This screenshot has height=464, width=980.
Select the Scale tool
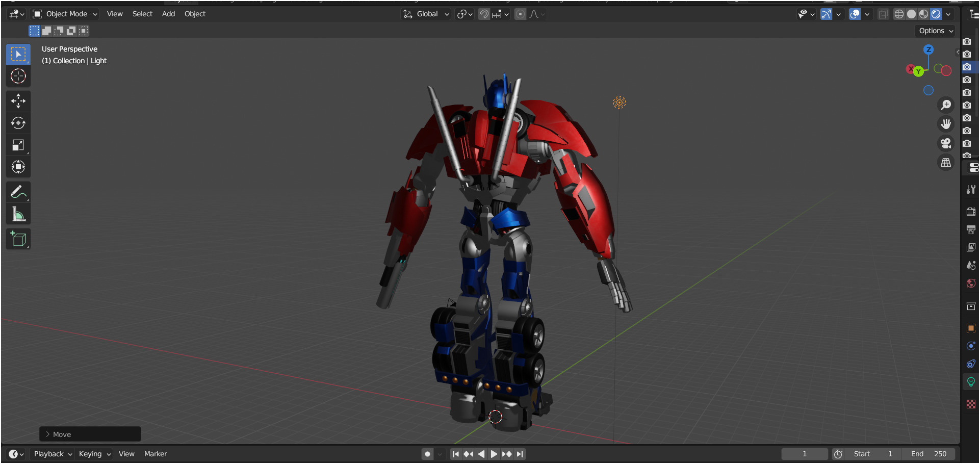[x=18, y=145]
